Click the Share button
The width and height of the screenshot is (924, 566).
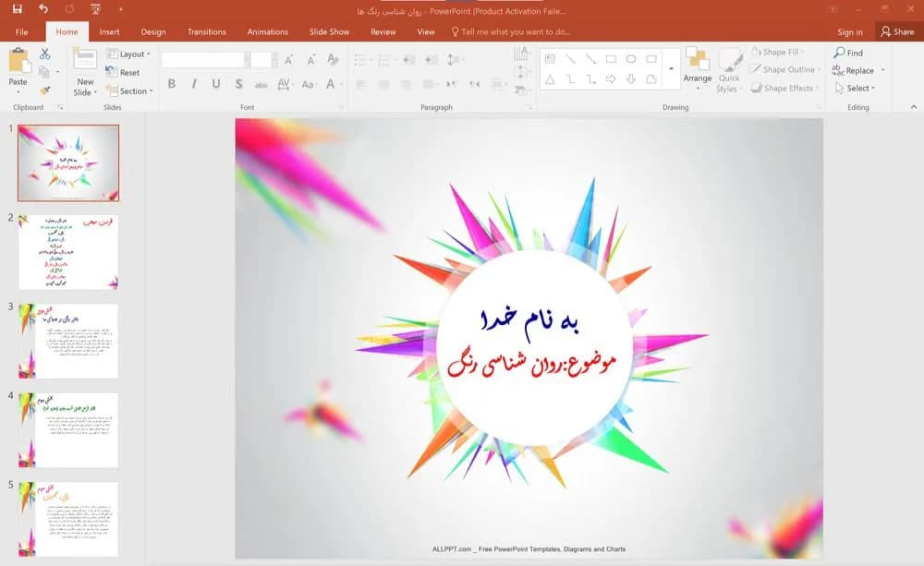897,31
